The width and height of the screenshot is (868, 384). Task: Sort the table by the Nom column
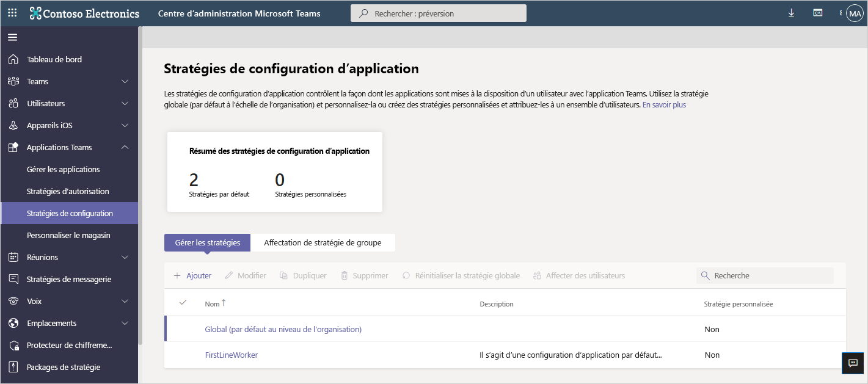click(x=215, y=303)
